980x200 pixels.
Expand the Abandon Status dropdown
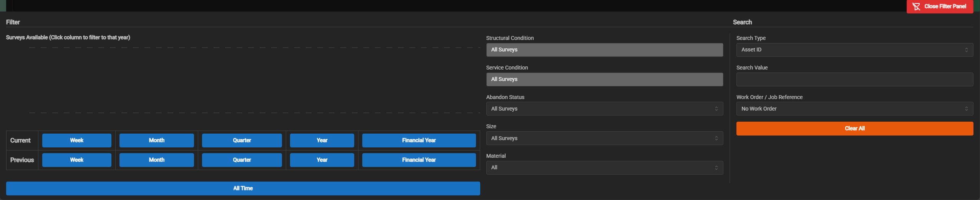pos(604,109)
